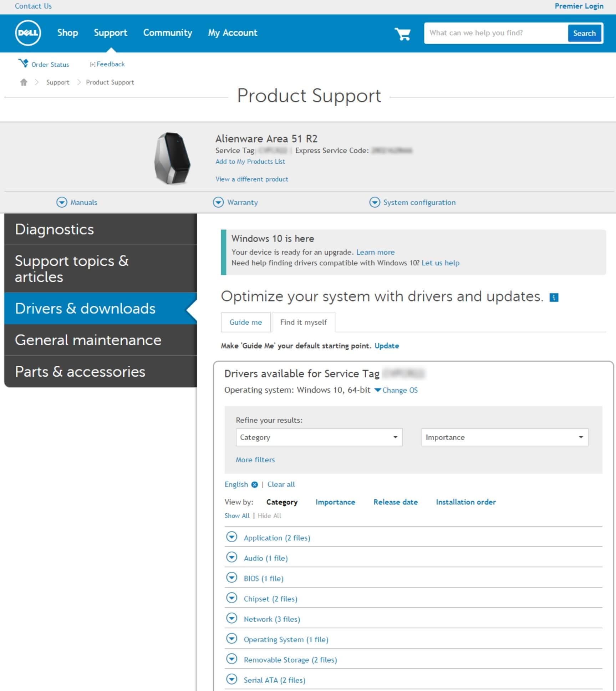
Task: Open the Category filter dropdown
Action: click(x=319, y=437)
